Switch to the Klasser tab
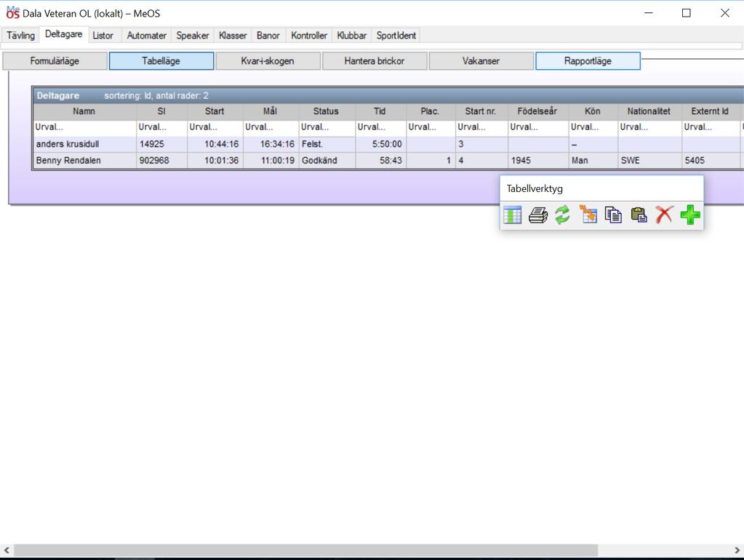 coord(233,36)
